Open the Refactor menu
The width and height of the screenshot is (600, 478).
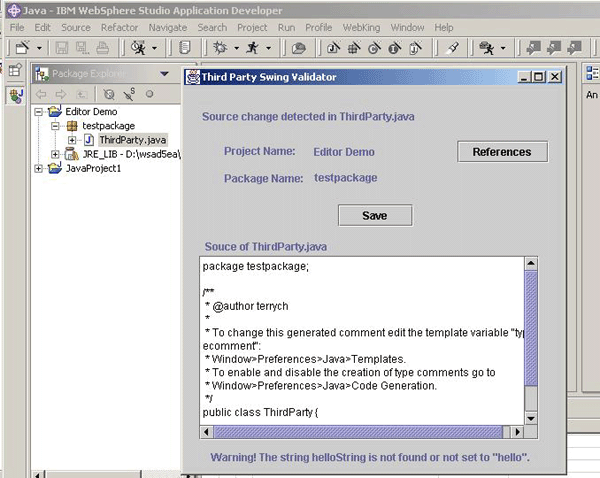tap(119, 28)
